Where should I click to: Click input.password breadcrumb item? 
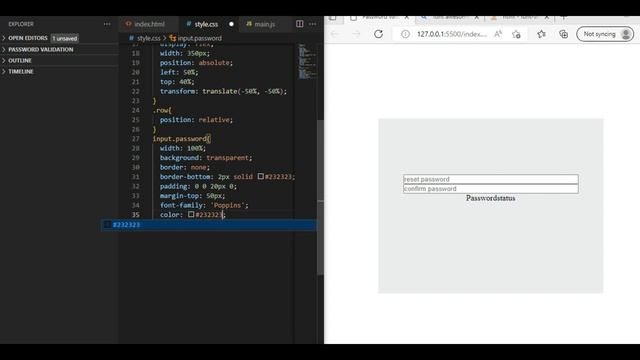click(x=199, y=38)
